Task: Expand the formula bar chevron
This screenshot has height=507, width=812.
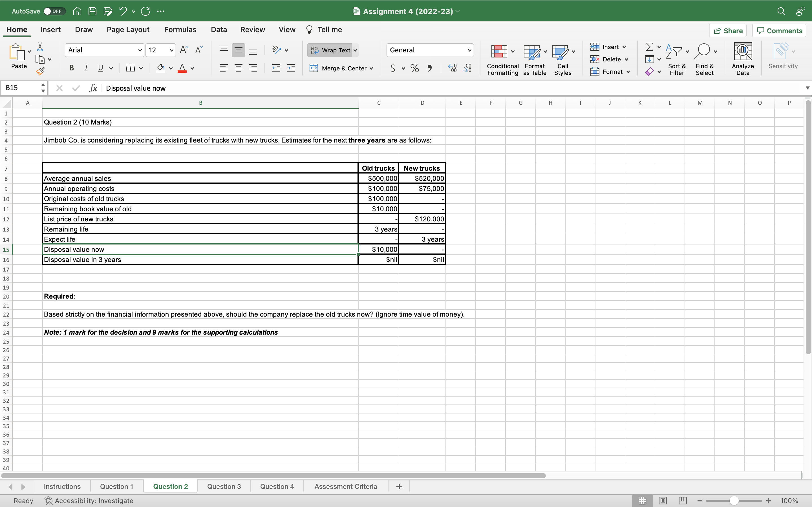Action: (807, 88)
